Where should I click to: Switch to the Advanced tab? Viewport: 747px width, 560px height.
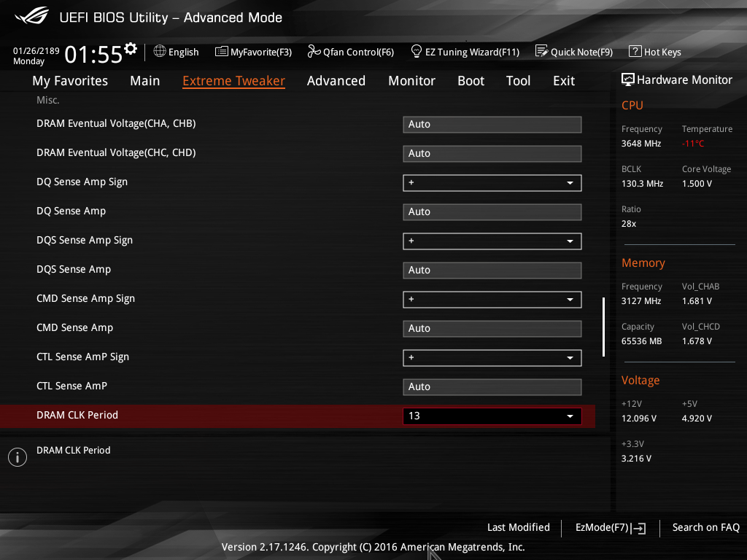(x=336, y=81)
